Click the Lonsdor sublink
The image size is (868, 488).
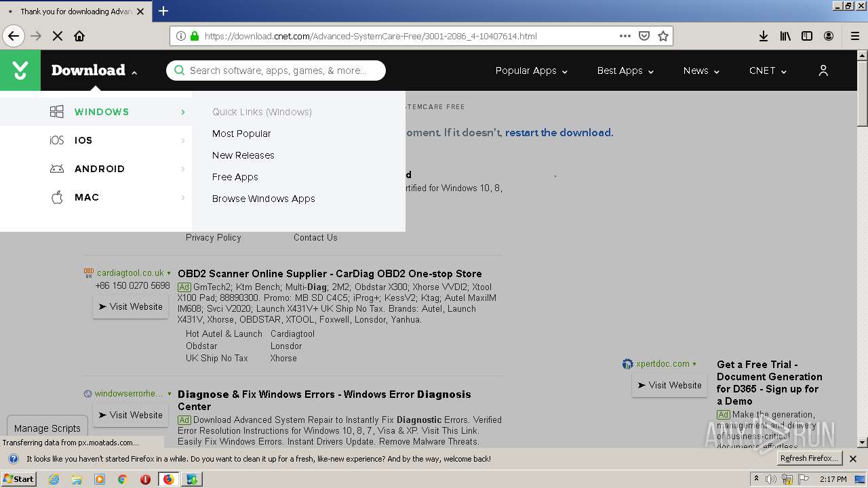click(286, 346)
